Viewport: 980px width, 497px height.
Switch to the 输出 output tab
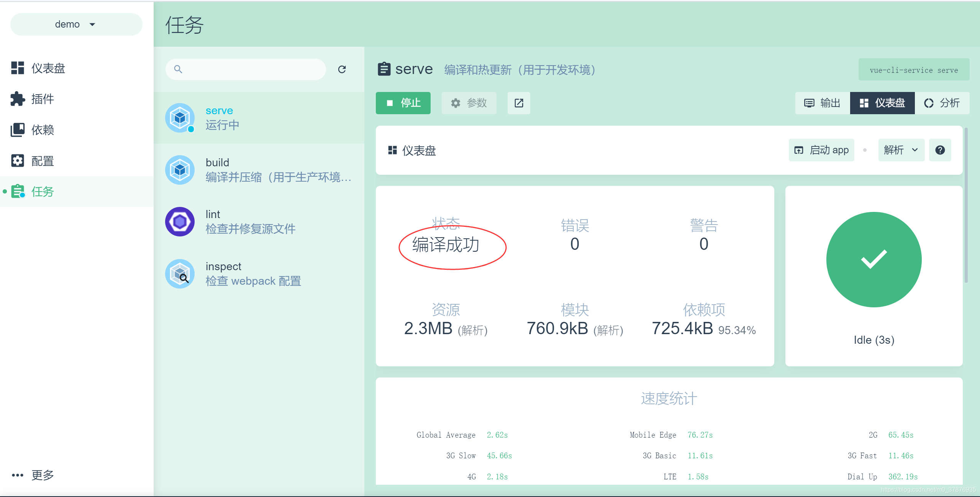click(823, 103)
